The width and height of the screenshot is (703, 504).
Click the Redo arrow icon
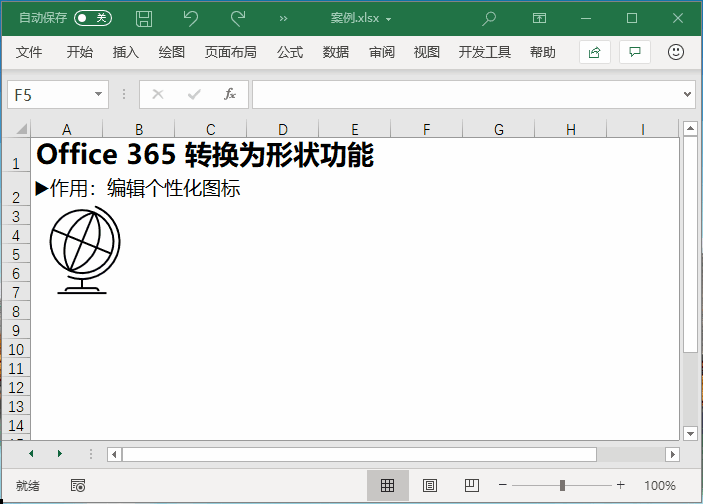pyautogui.click(x=238, y=18)
